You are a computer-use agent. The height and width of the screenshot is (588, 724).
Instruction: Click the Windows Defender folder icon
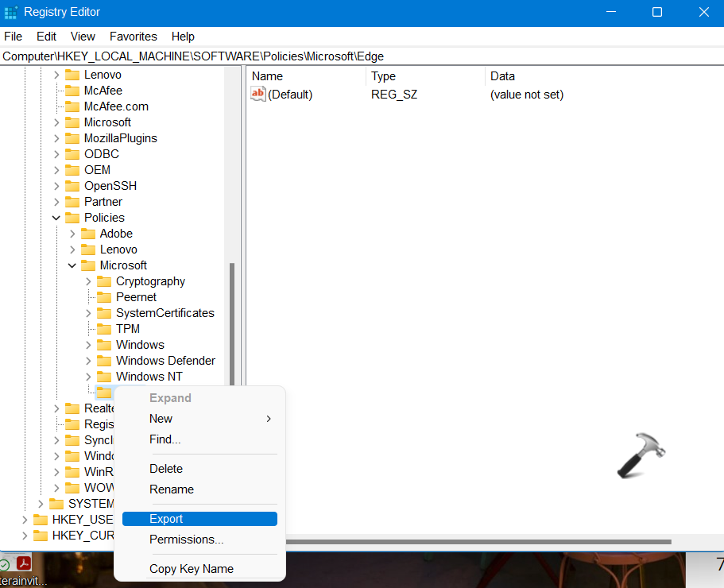pos(105,360)
